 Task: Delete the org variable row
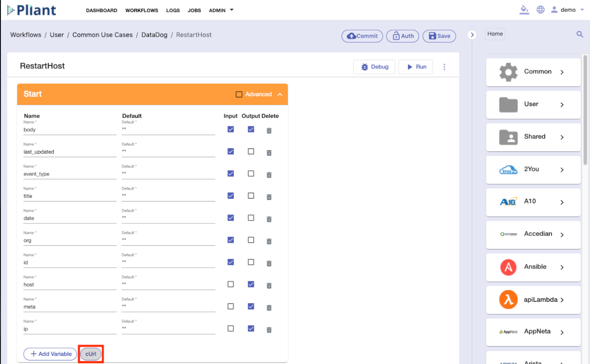[x=269, y=241]
